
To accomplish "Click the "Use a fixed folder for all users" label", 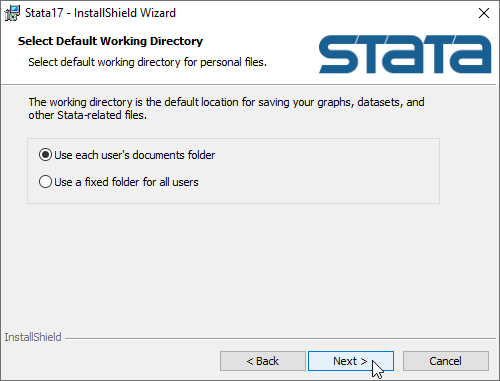I will pyautogui.click(x=126, y=182).
